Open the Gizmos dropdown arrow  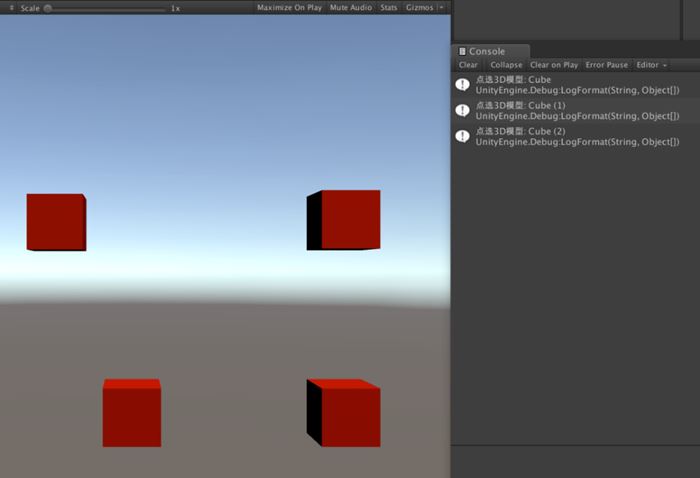(441, 8)
